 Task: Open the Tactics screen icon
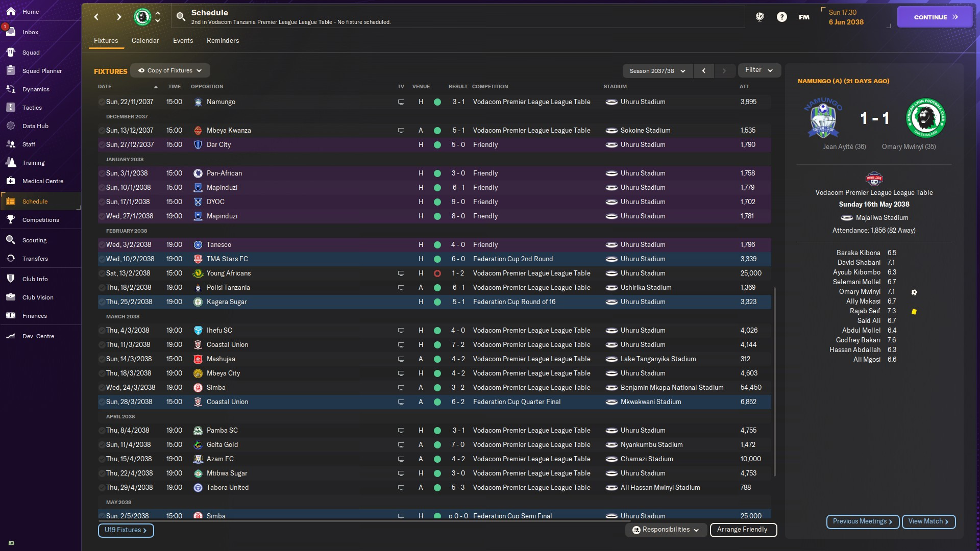(x=11, y=108)
